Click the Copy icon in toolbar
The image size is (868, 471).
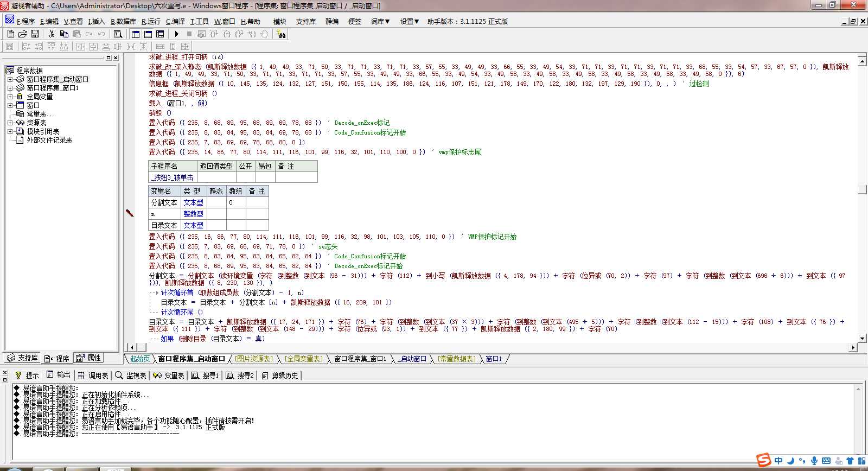coord(64,34)
